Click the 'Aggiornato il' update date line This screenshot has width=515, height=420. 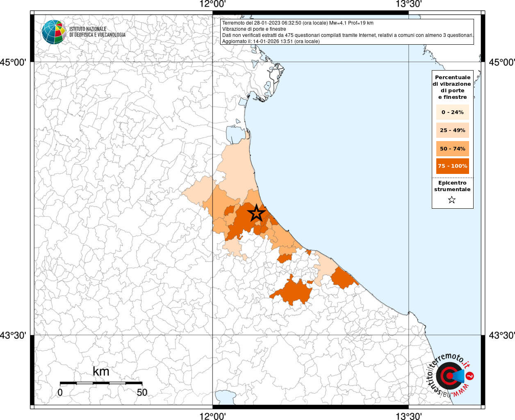pyautogui.click(x=271, y=41)
